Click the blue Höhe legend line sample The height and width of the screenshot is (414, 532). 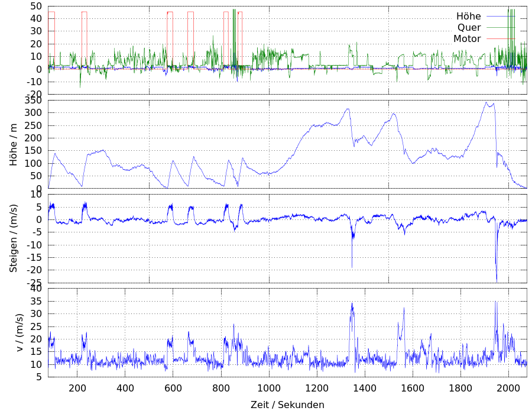click(498, 17)
